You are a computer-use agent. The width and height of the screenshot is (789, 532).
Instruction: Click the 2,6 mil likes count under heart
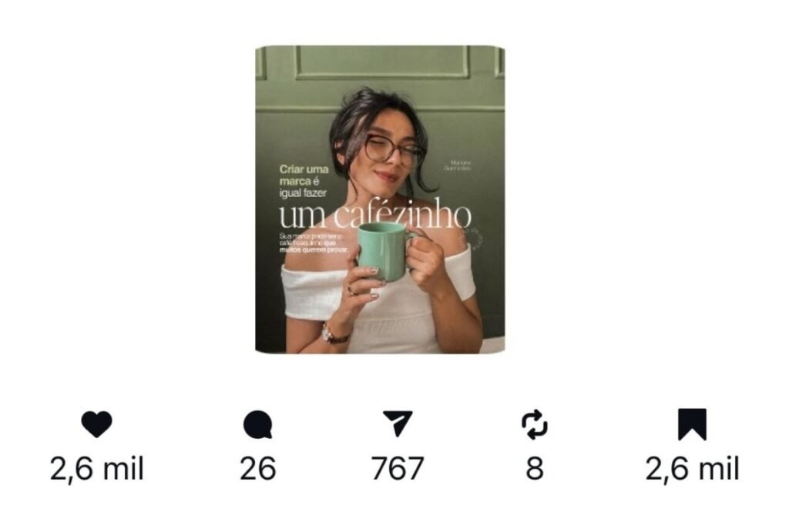[x=97, y=469]
